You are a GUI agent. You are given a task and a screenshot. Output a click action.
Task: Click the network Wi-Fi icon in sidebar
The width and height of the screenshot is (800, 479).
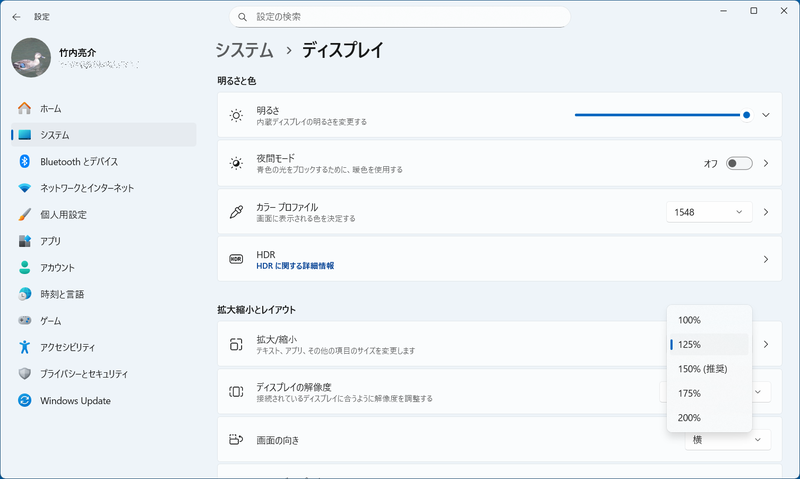pyautogui.click(x=24, y=188)
